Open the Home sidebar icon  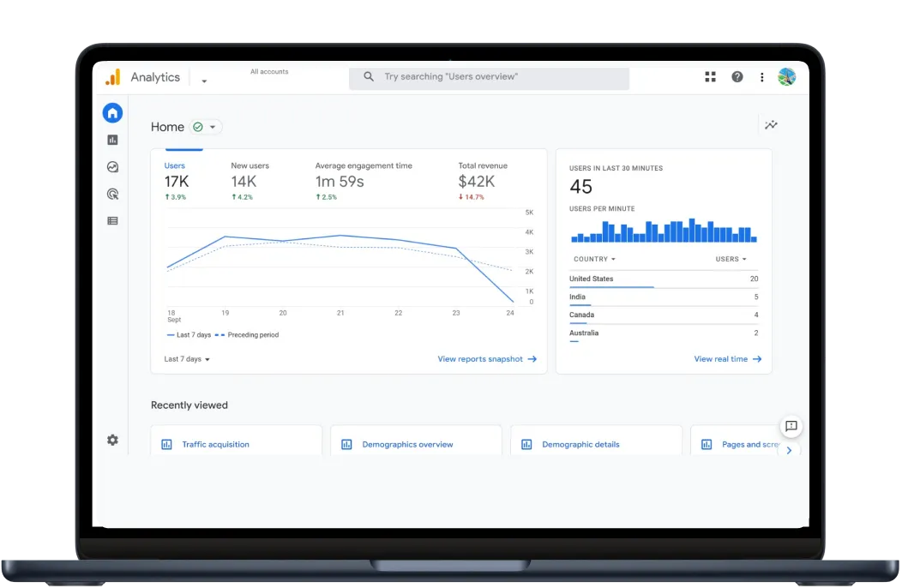click(x=113, y=113)
